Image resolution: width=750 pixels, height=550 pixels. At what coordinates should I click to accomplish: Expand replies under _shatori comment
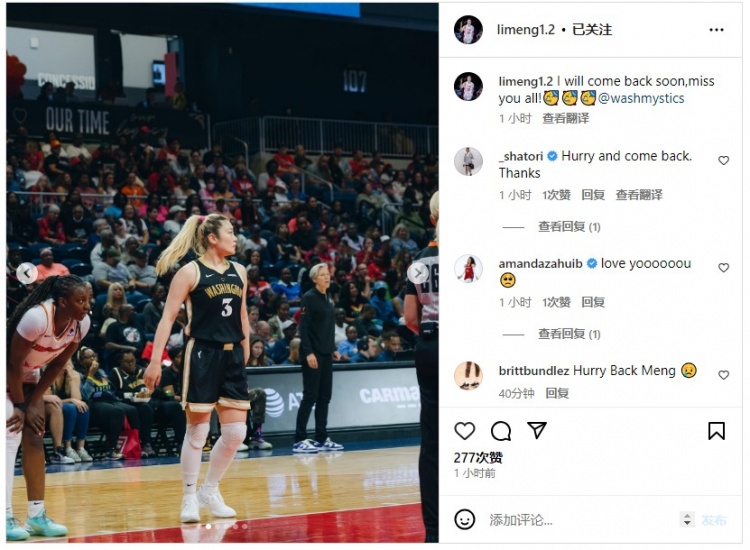tap(569, 227)
